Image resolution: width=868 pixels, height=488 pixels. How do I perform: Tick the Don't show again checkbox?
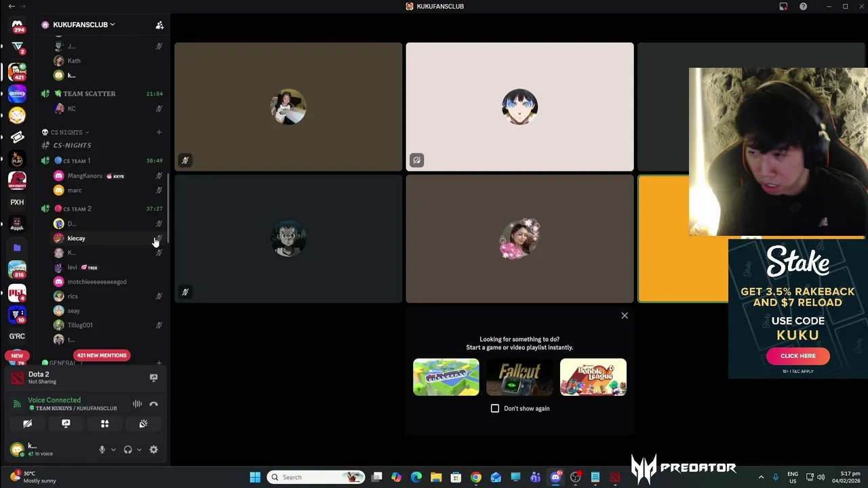tap(495, 409)
